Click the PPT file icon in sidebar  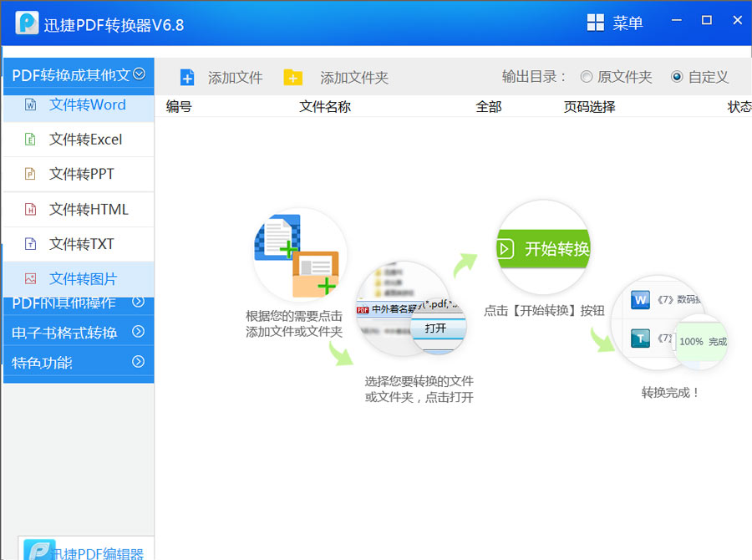pyautogui.click(x=31, y=175)
